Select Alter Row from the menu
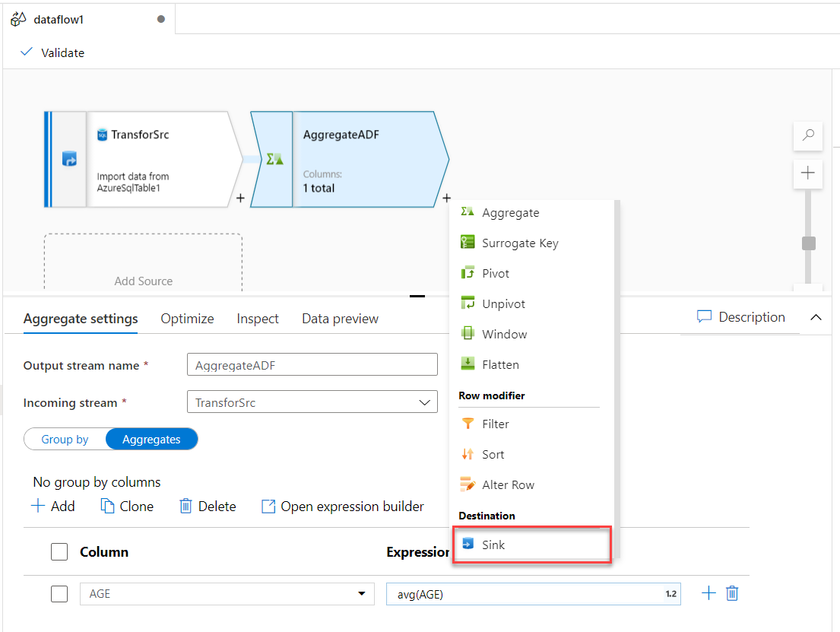 [x=508, y=484]
